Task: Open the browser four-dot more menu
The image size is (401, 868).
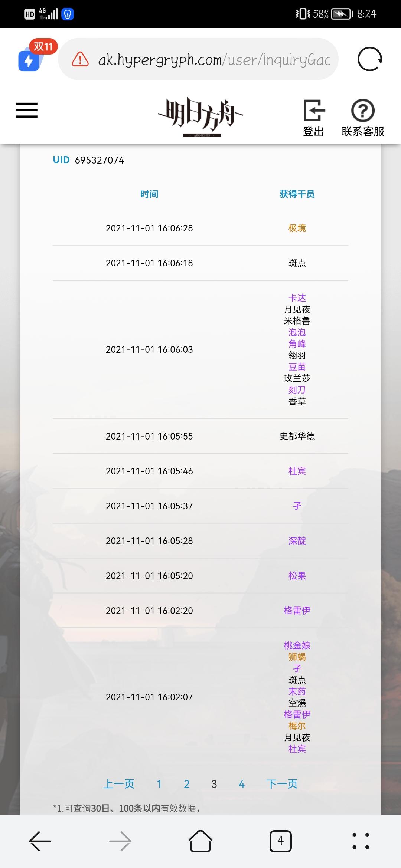Action: tap(361, 841)
